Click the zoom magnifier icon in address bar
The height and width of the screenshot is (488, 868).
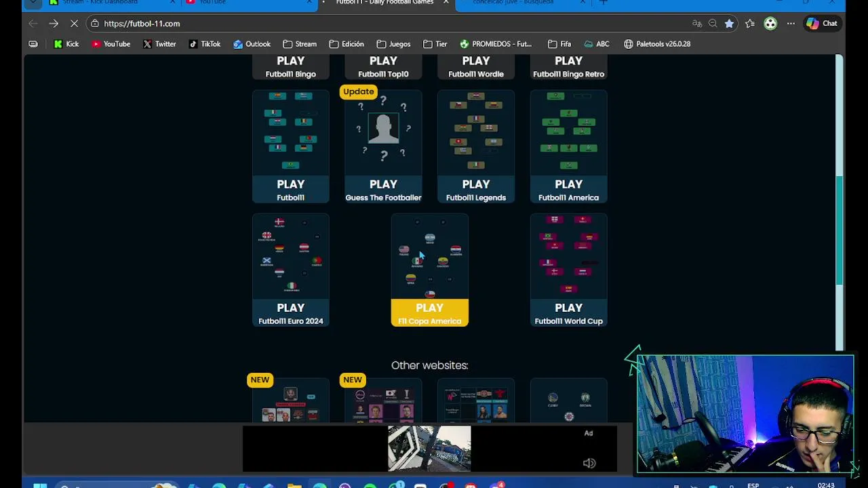(x=713, y=24)
